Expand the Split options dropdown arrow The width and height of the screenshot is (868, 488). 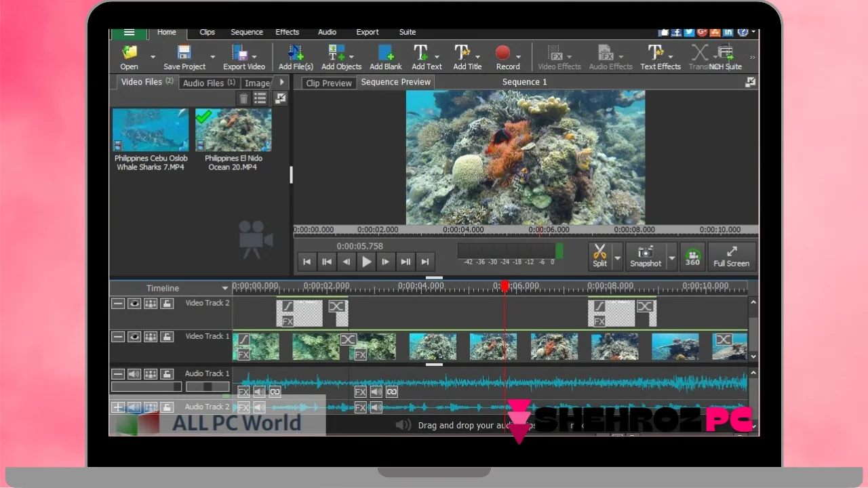click(x=617, y=258)
